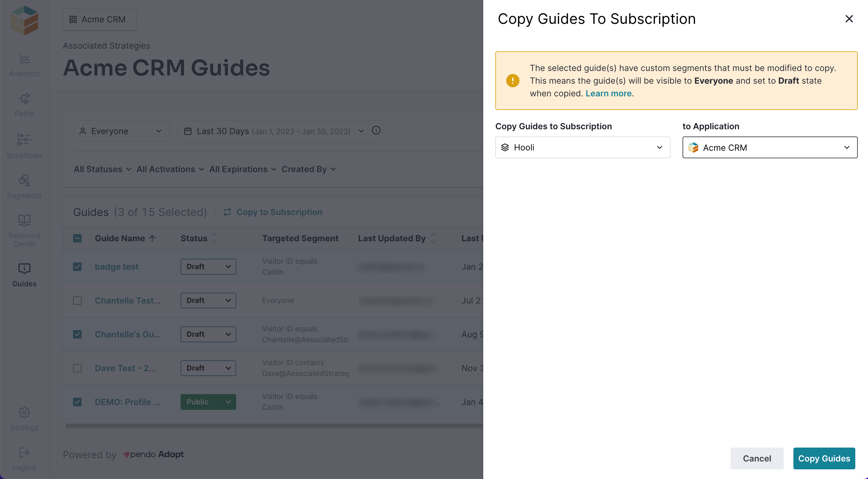Uncheck the badge test checkbox
This screenshot has height=479, width=868.
77,266
